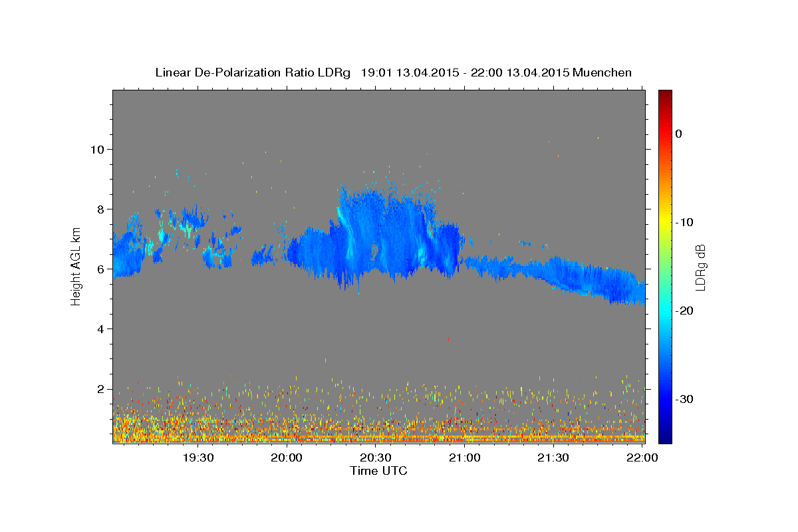Viewport: 798px width, 532px height.
Task: Click the "21:30" time tick label
Action: point(553,458)
